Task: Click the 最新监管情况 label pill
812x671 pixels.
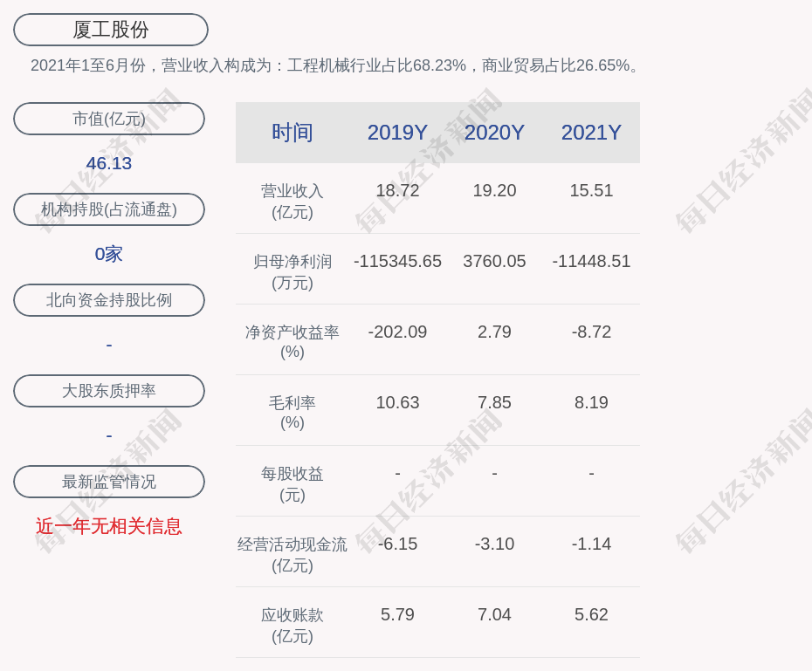Action: point(109,482)
